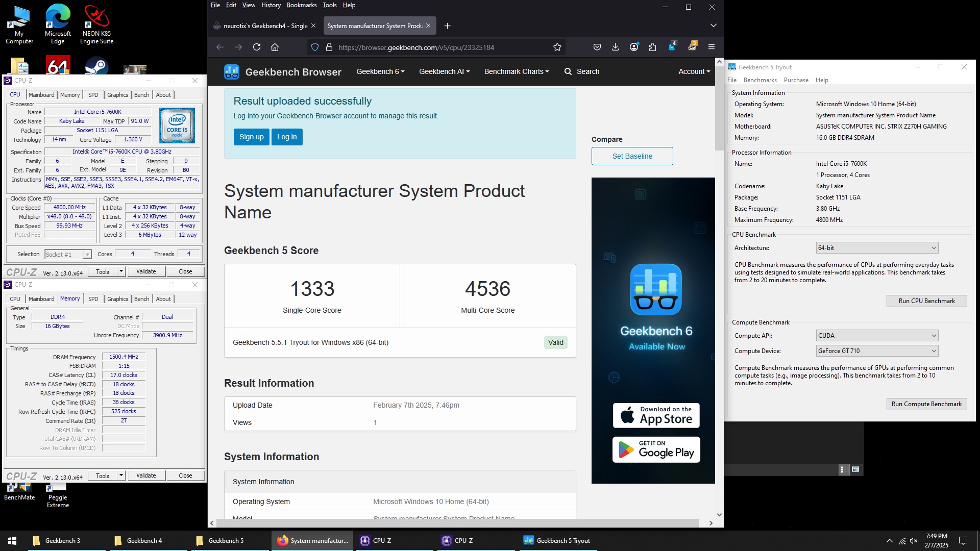The image size is (980, 551).
Task: Open the Socket #1 selection dropdown in CPU-Z
Action: pos(68,254)
